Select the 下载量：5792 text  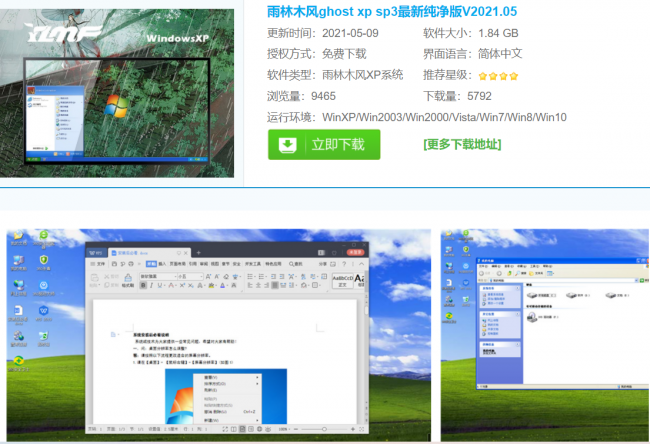[x=457, y=96]
